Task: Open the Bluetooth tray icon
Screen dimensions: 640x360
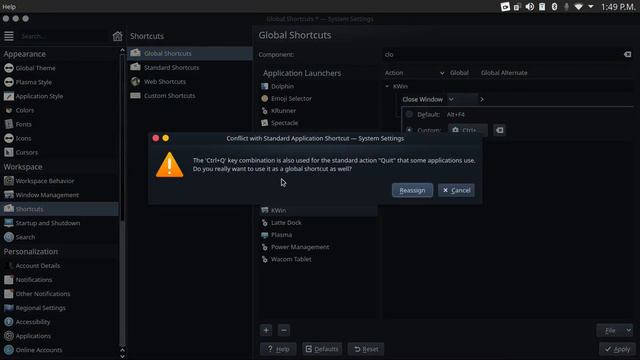Action: coord(554,7)
